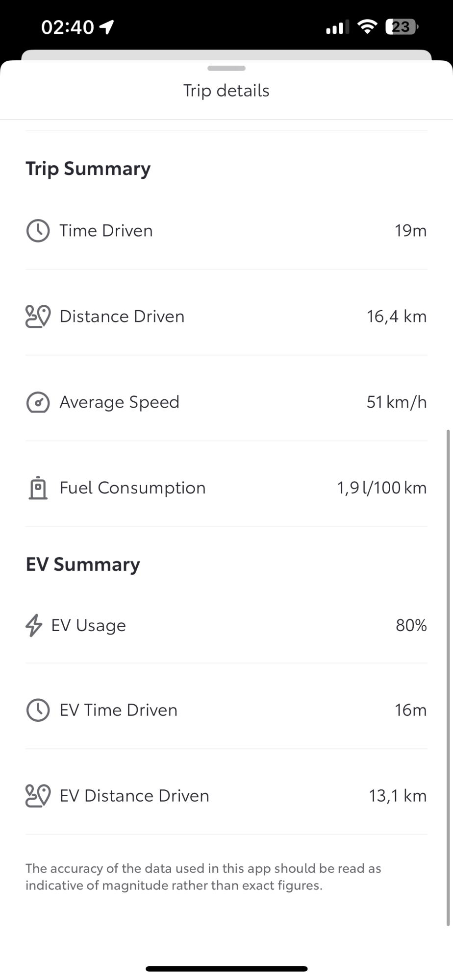The width and height of the screenshot is (453, 980).
Task: Tap the 80% EV Usage value
Action: pos(411,625)
